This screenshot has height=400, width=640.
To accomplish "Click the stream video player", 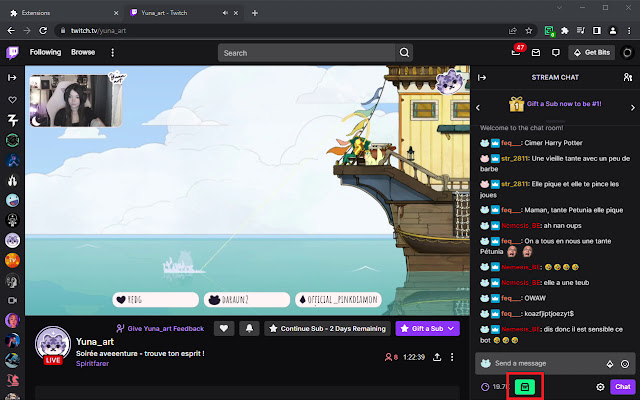I will pyautogui.click(x=247, y=191).
